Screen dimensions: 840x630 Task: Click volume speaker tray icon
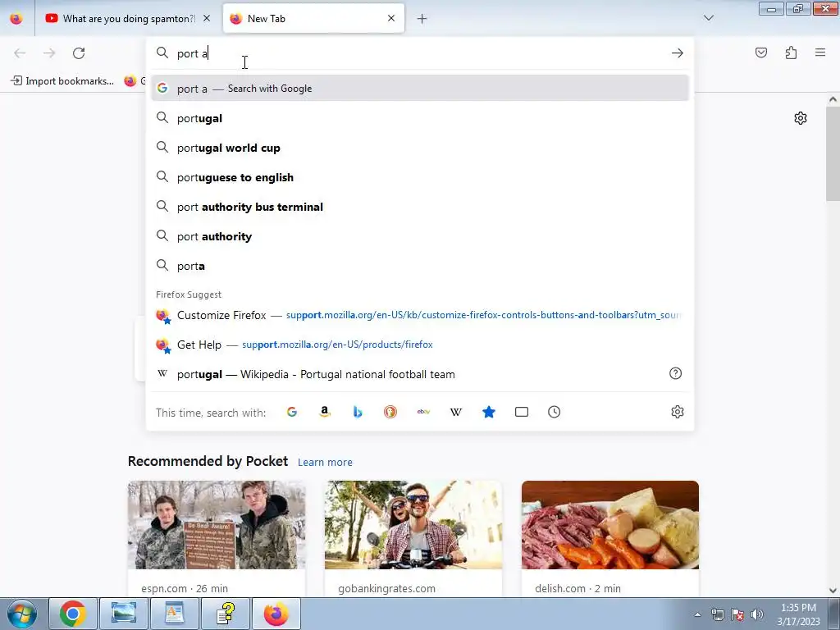[756, 614]
